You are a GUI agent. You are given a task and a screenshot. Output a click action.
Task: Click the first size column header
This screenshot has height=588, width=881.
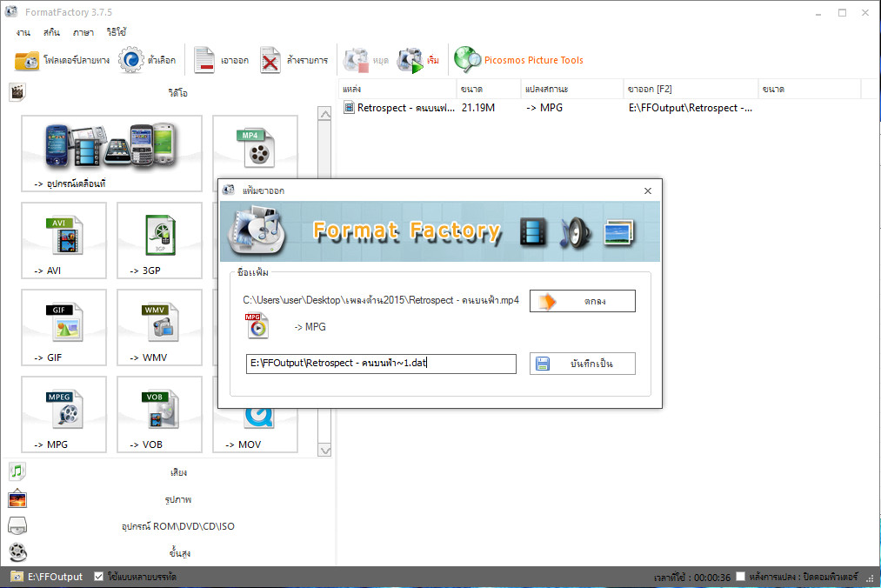[488, 89]
